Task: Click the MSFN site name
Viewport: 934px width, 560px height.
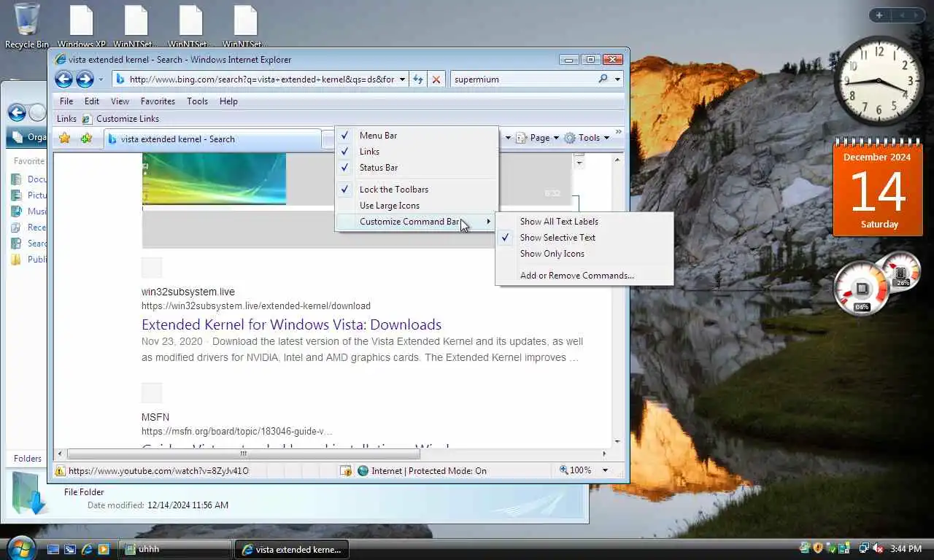Action: (x=155, y=417)
